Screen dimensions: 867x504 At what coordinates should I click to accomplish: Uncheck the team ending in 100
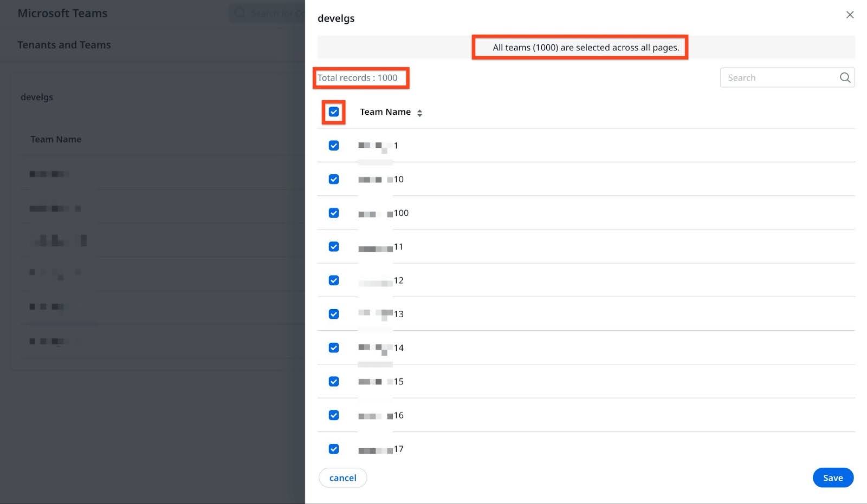pyautogui.click(x=334, y=213)
